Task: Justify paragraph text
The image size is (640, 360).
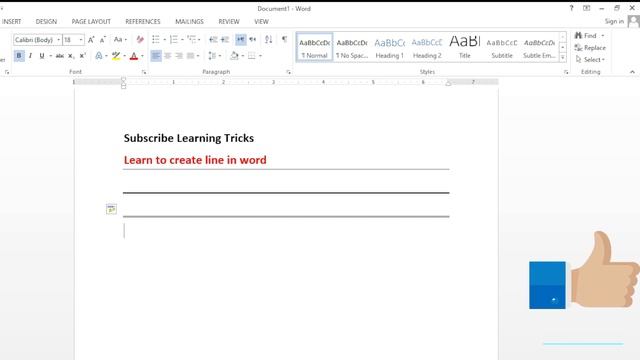Action: click(190, 56)
